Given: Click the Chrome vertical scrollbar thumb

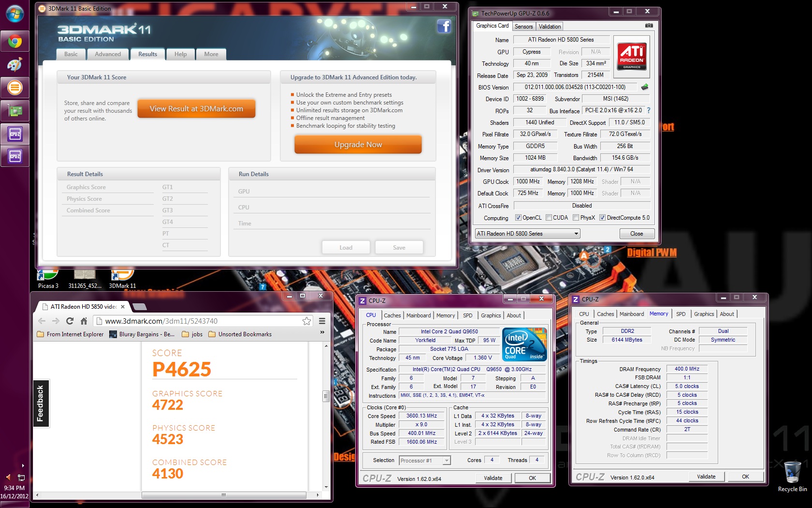Looking at the screenshot, I should (326, 397).
